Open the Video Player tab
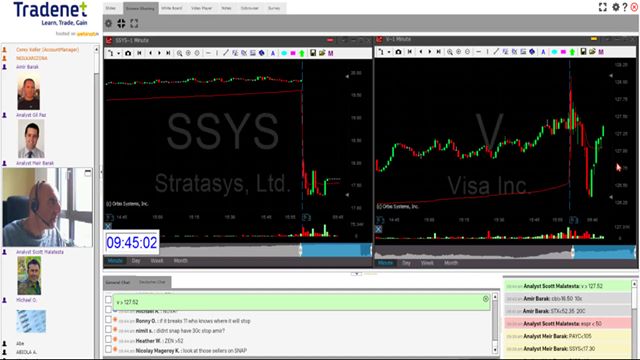Image resolution: width=640 pixels, height=360 pixels. [202, 8]
